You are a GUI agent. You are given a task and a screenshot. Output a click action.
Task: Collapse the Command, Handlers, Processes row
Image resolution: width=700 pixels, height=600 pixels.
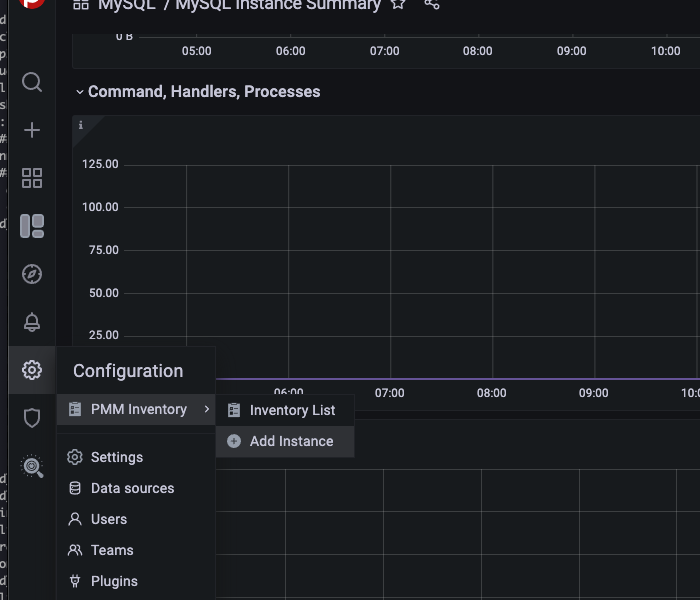79,92
